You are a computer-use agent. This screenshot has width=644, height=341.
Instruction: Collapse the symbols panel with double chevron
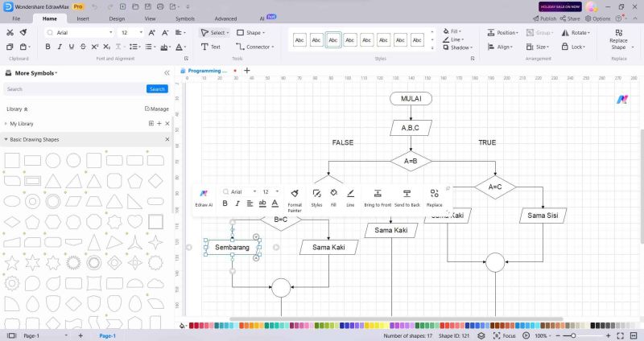[167, 73]
